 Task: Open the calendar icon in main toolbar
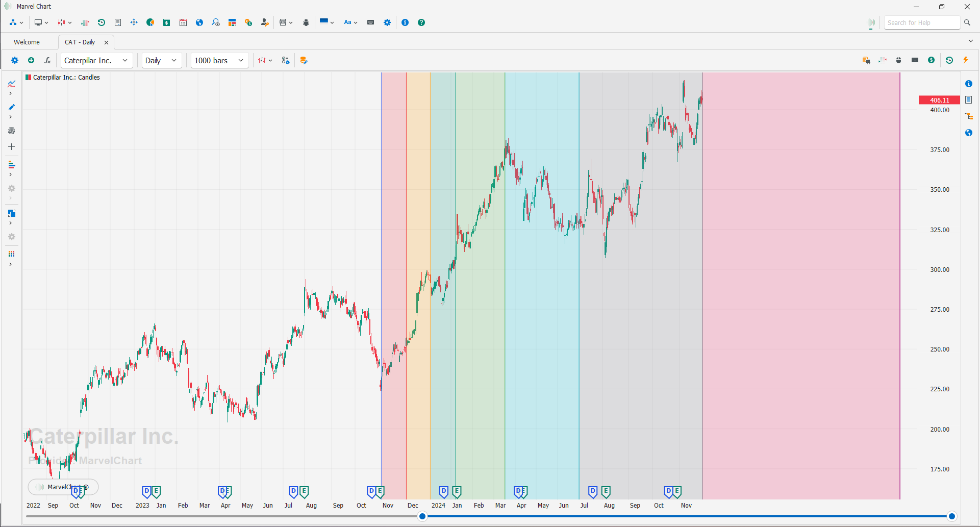point(183,22)
